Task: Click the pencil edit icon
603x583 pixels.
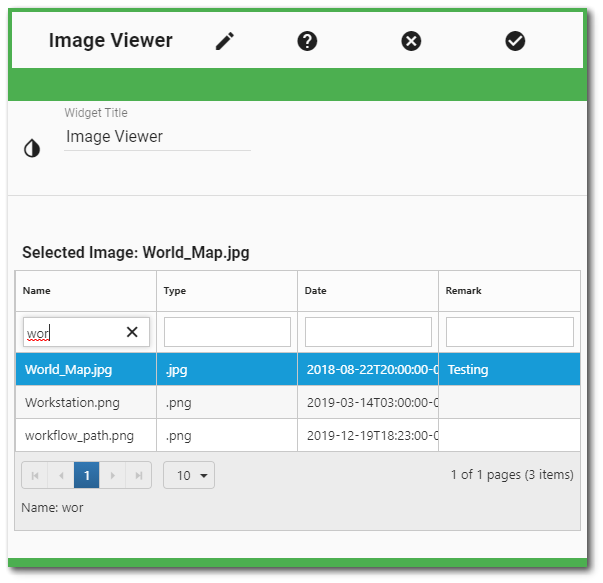Action: 225,41
